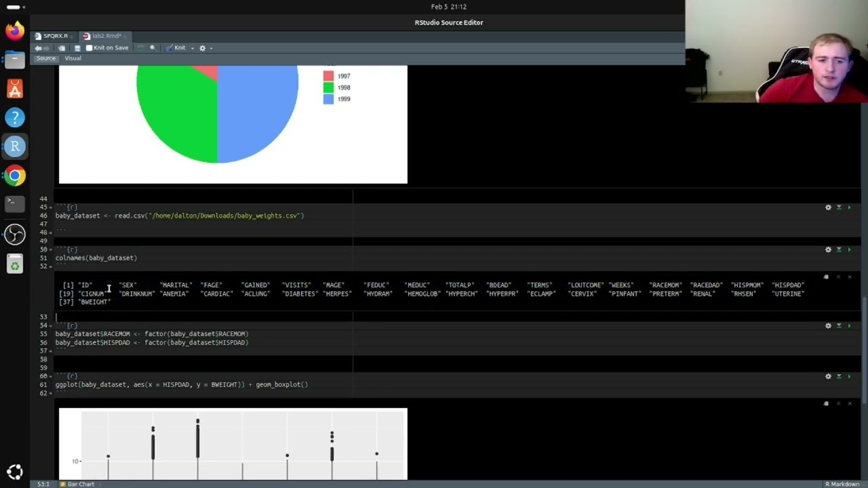Image resolution: width=868 pixels, height=488 pixels.
Task: Collapse the colnames chunk output
Action: pyautogui.click(x=838, y=277)
